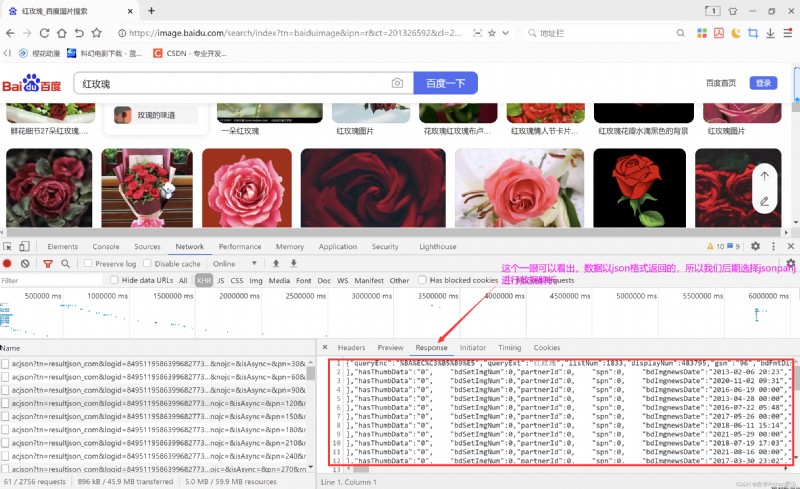Open a new browser tab with plus

151,11
